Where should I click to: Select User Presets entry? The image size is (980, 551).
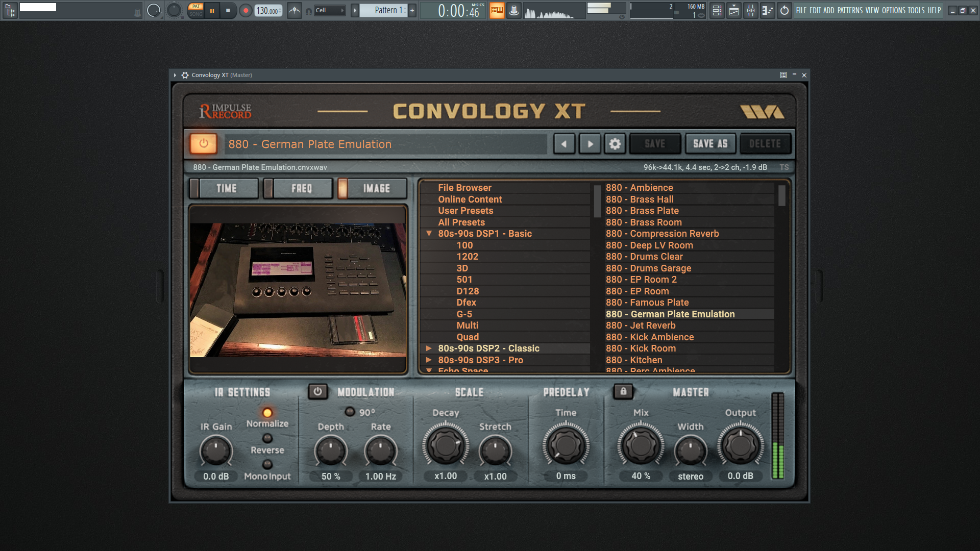click(x=465, y=211)
